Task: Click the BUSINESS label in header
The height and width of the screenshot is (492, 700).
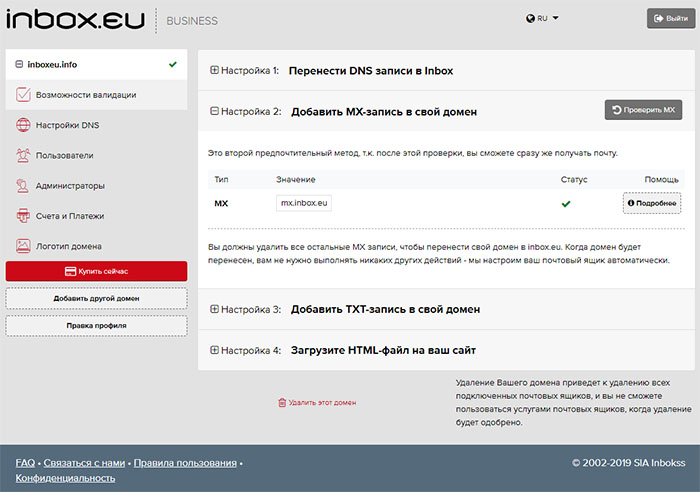Action: coord(192,21)
